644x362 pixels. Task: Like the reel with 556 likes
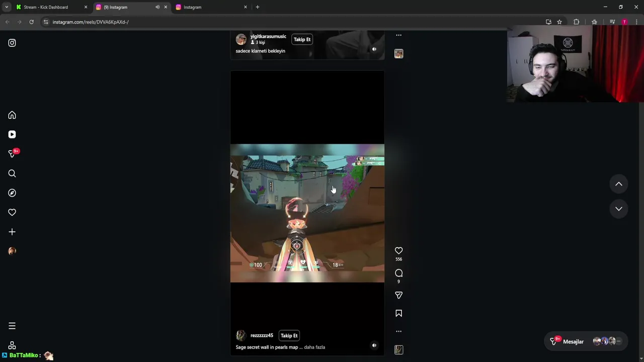pyautogui.click(x=398, y=250)
